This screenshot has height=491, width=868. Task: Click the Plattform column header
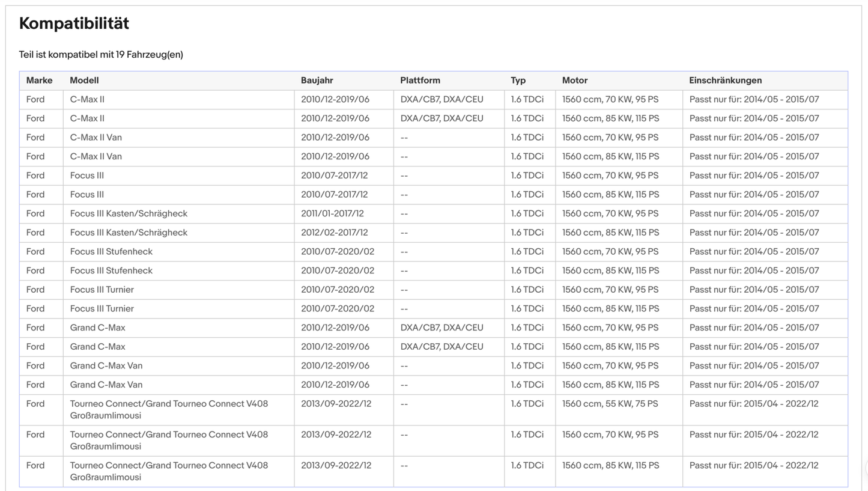tap(420, 81)
